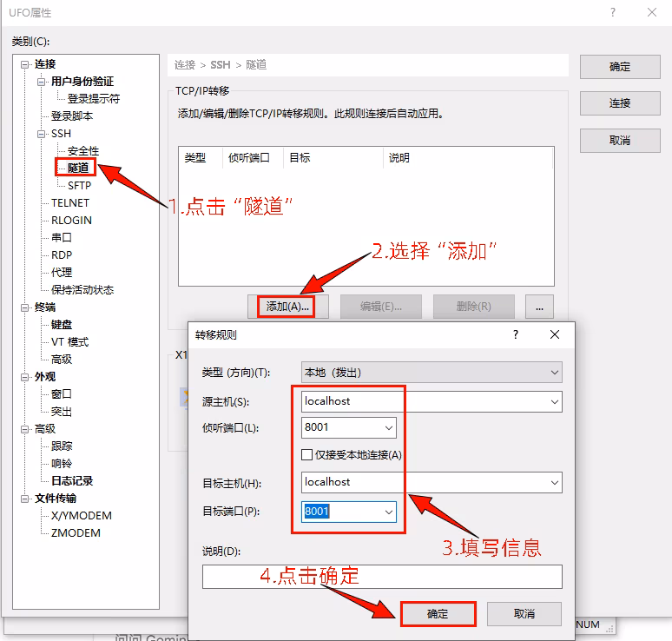This screenshot has height=641, width=672.
Task: Select RLOGIN in the category tree
Action: click(x=71, y=221)
